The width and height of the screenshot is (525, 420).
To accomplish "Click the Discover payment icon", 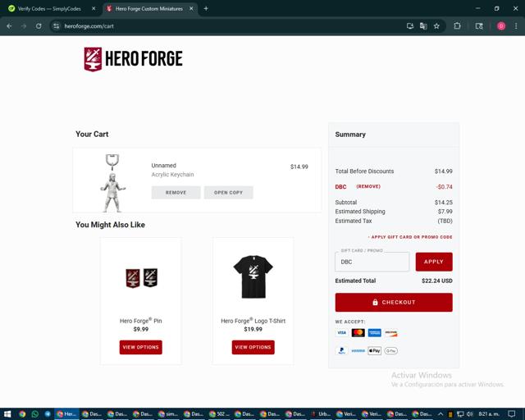I will click(390, 332).
